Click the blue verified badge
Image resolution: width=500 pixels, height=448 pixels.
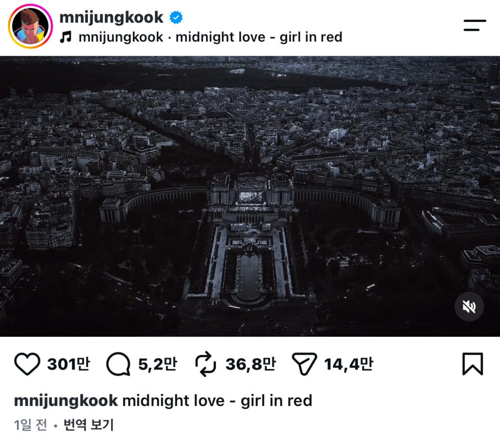(x=176, y=17)
